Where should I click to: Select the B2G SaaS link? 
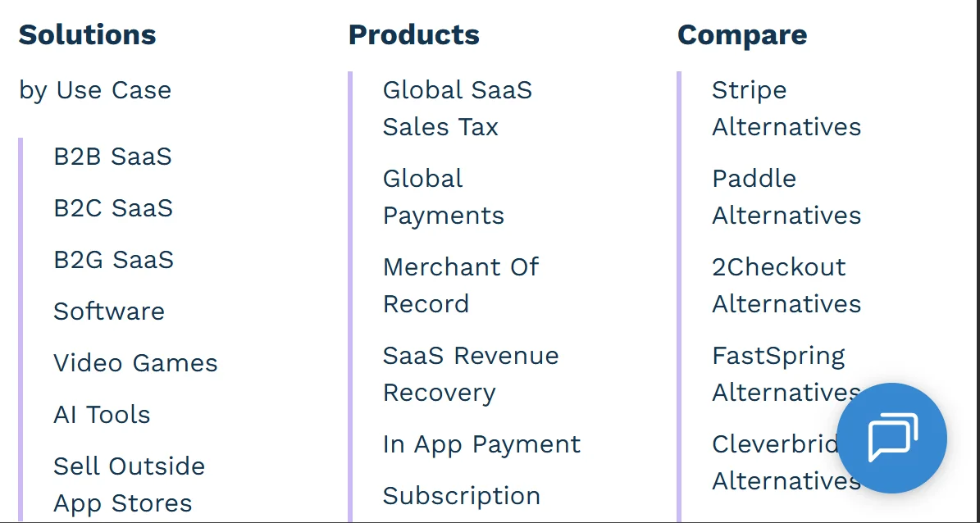113,260
